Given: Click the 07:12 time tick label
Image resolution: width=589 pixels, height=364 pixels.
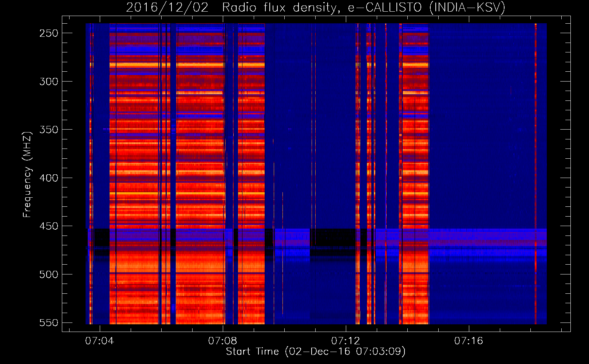Looking at the screenshot, I should pyautogui.click(x=345, y=341).
